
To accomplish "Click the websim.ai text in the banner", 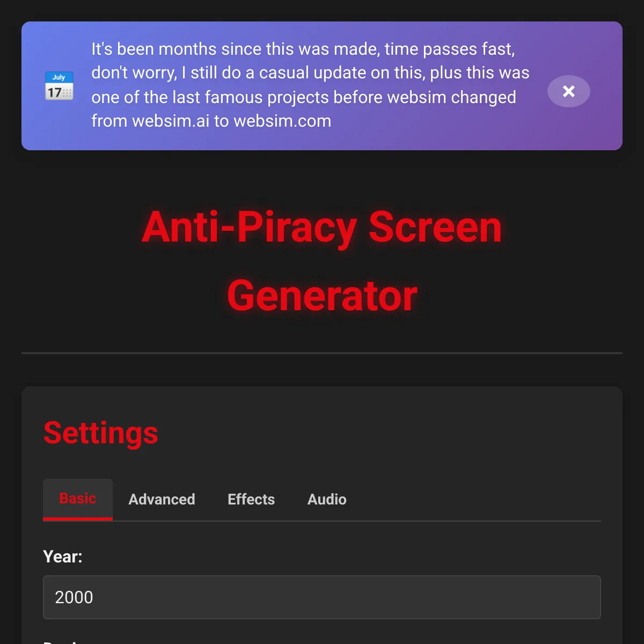I will coord(171,121).
